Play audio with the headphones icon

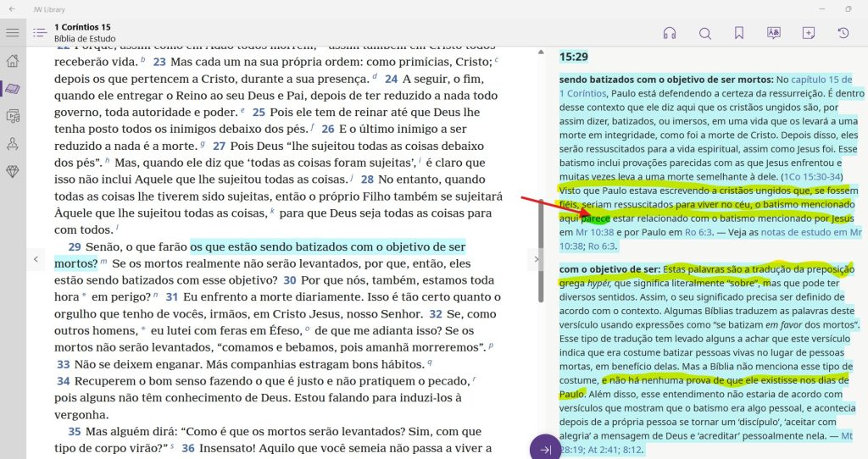pos(670,33)
